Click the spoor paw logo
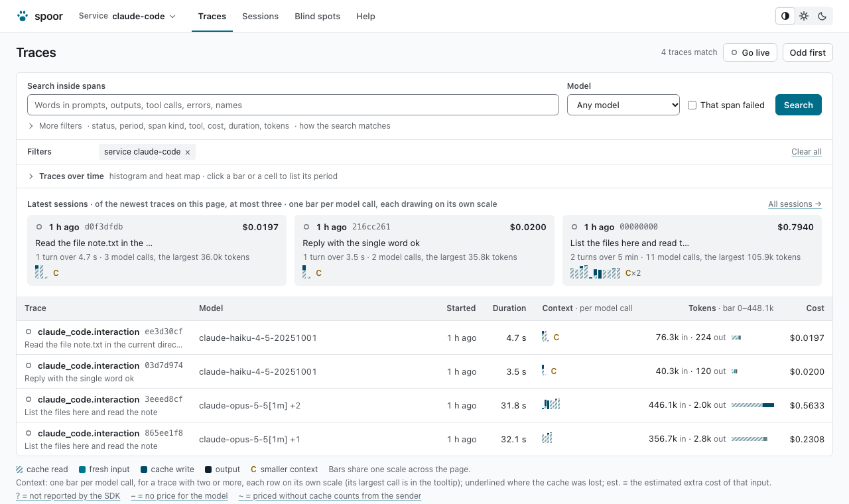The width and height of the screenshot is (849, 504). 23,16
